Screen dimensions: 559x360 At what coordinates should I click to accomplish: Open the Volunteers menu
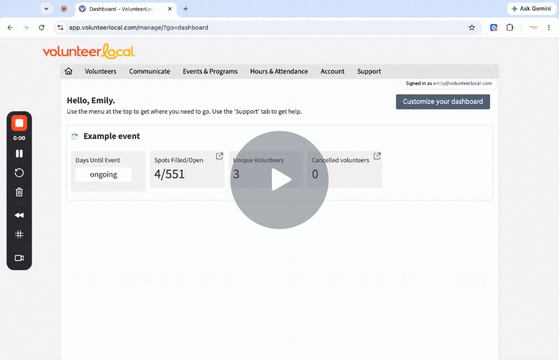click(101, 71)
